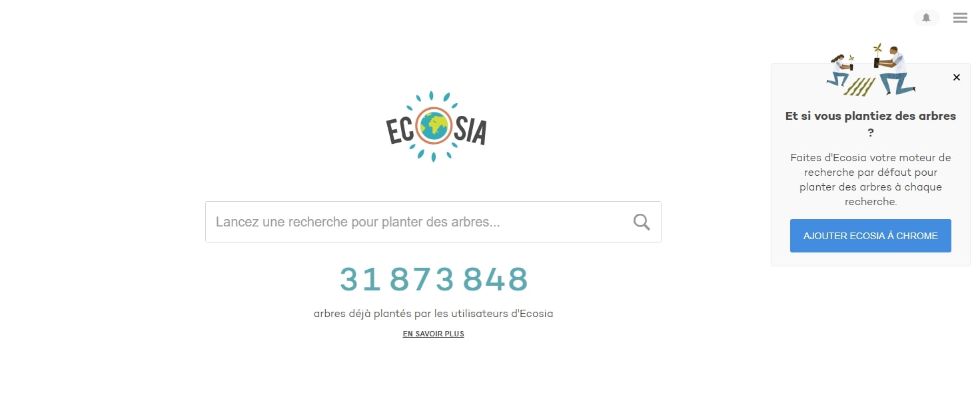Click the potted sapling held by the man
This screenshot has width=980, height=393.
tap(879, 57)
